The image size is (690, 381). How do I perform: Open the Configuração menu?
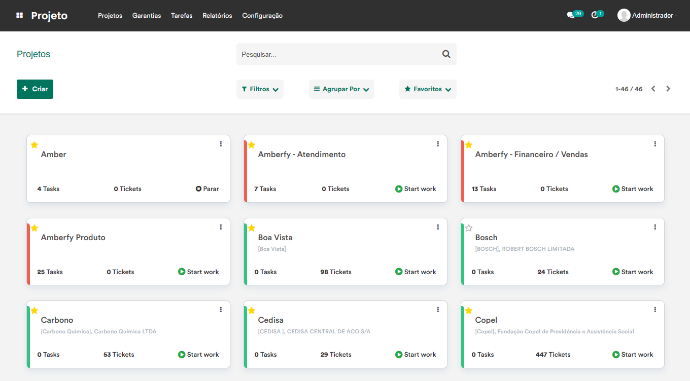(x=262, y=15)
